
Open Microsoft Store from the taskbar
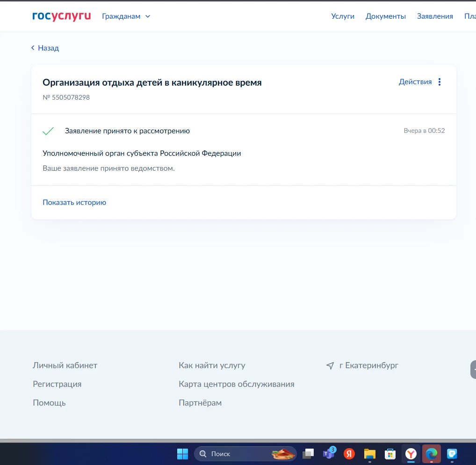pos(390,453)
